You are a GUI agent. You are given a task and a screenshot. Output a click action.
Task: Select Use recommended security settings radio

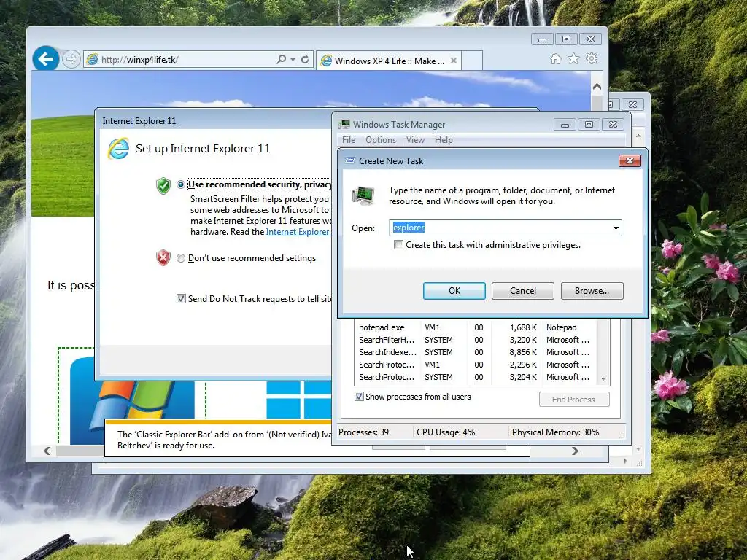pos(181,184)
